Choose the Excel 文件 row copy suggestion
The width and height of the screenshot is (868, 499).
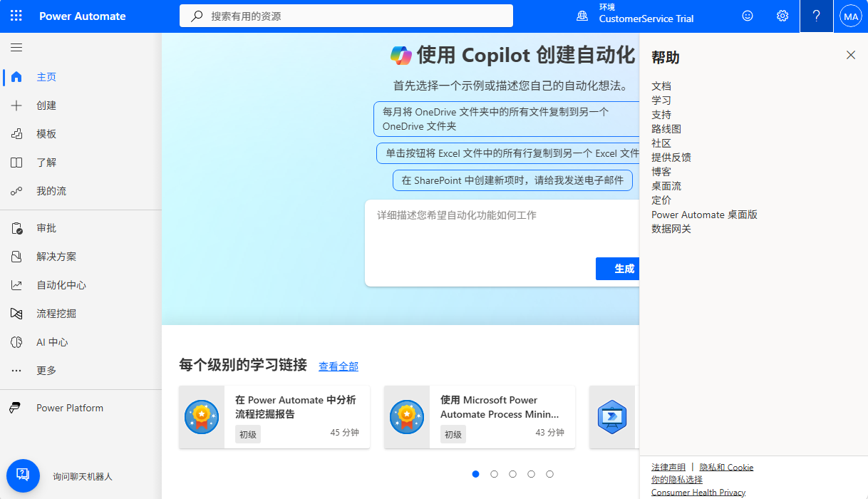pyautogui.click(x=507, y=153)
